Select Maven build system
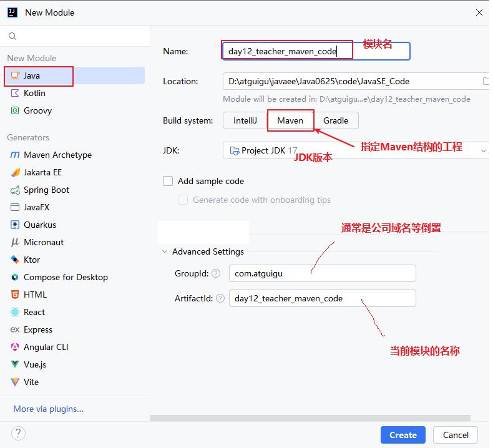The width and height of the screenshot is (493, 448). click(290, 120)
